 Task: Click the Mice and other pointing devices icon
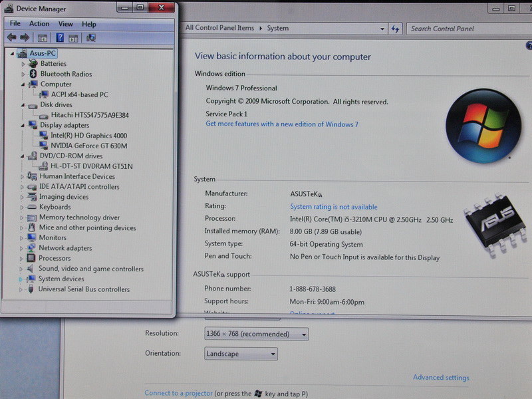click(x=31, y=227)
